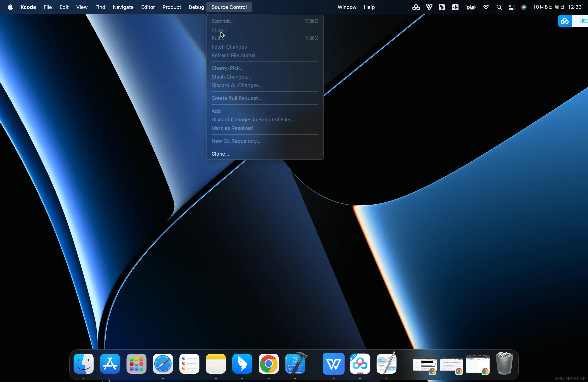Open Control Center in menu bar
This screenshot has width=588, height=382.
511,7
